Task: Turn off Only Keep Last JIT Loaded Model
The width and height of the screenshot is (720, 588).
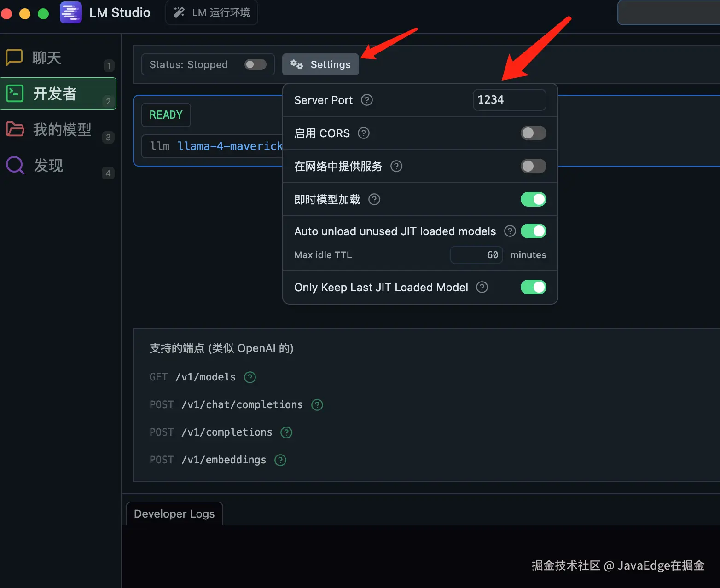Action: click(533, 287)
